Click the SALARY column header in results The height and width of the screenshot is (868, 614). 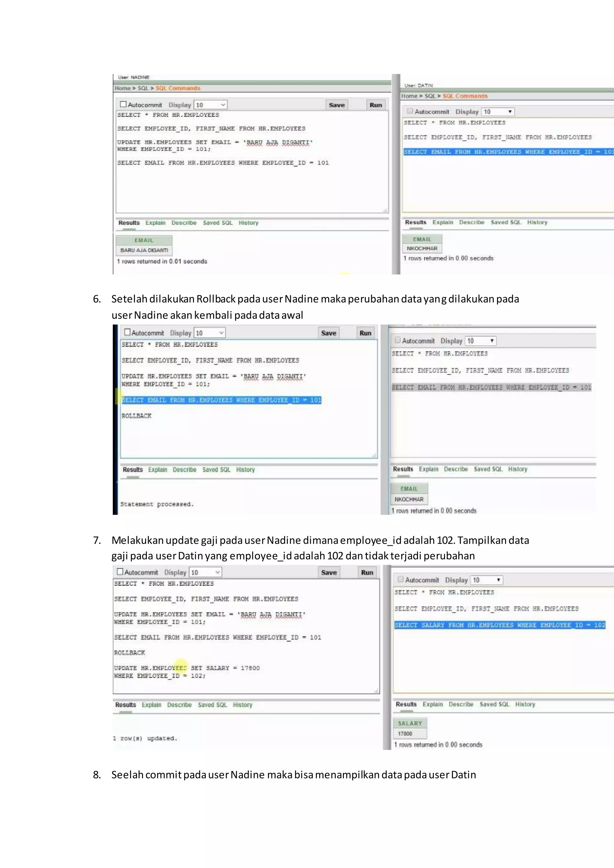410,723
